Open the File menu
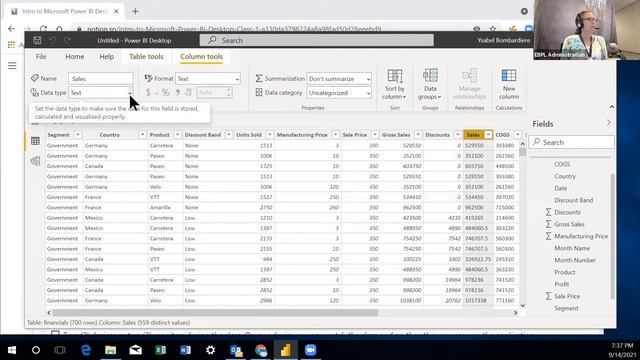 [x=41, y=56]
